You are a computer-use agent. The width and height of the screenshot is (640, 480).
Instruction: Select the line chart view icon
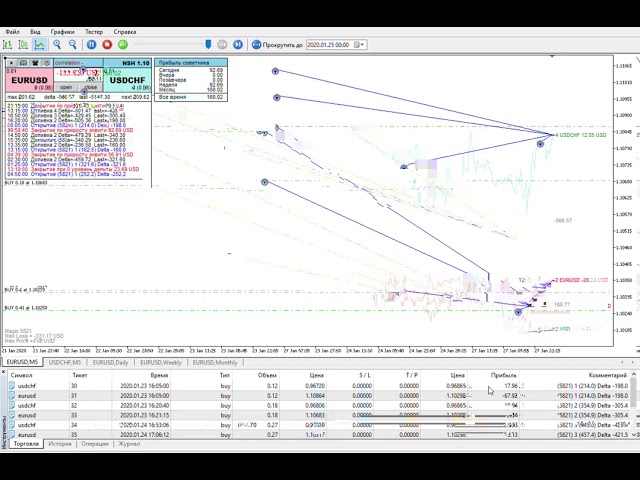40,44
